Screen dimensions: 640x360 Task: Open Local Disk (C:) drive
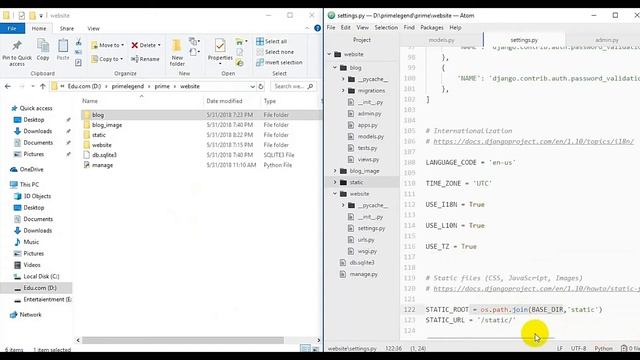click(41, 276)
